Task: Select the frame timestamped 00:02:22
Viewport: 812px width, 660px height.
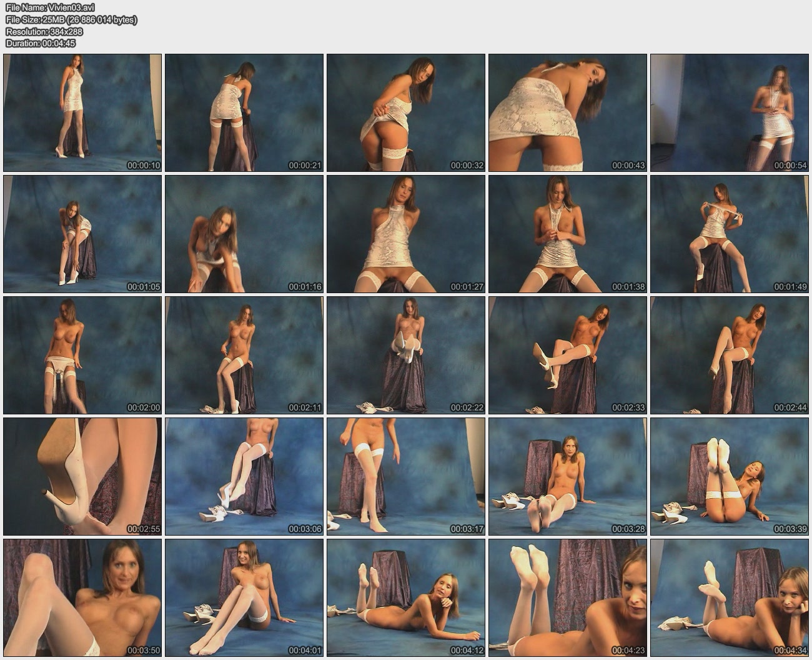Action: [406, 355]
